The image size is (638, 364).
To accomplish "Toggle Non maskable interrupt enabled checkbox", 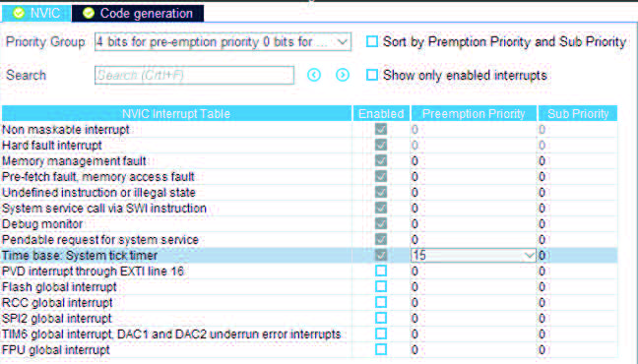I will click(x=381, y=129).
